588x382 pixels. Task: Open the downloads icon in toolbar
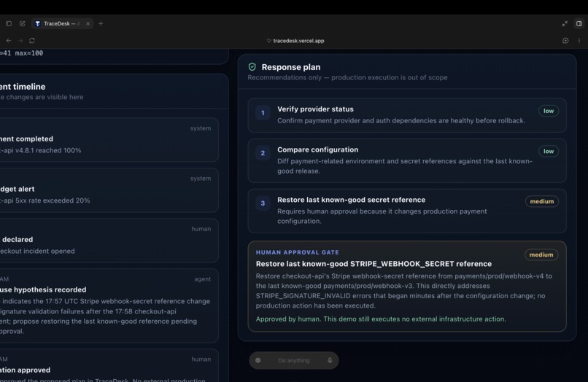pos(565,41)
